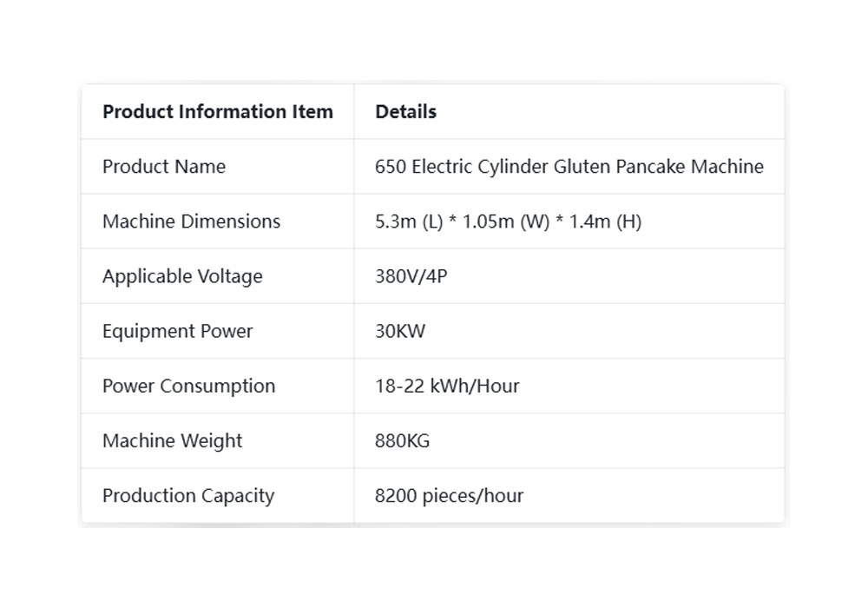This screenshot has height=608, width=868.
Task: Click the '380V/4P' voltage value
Action: coord(411,276)
